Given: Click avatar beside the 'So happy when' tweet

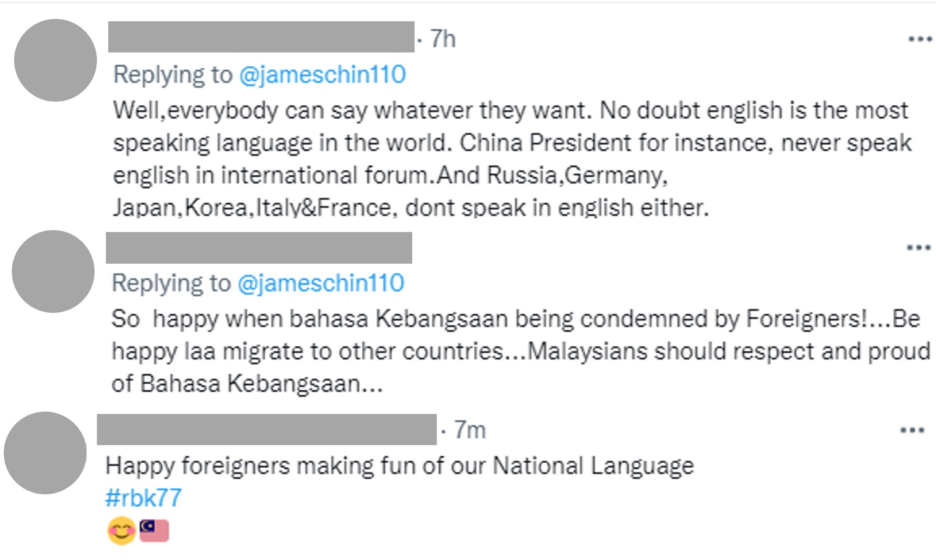Looking at the screenshot, I should (53, 271).
